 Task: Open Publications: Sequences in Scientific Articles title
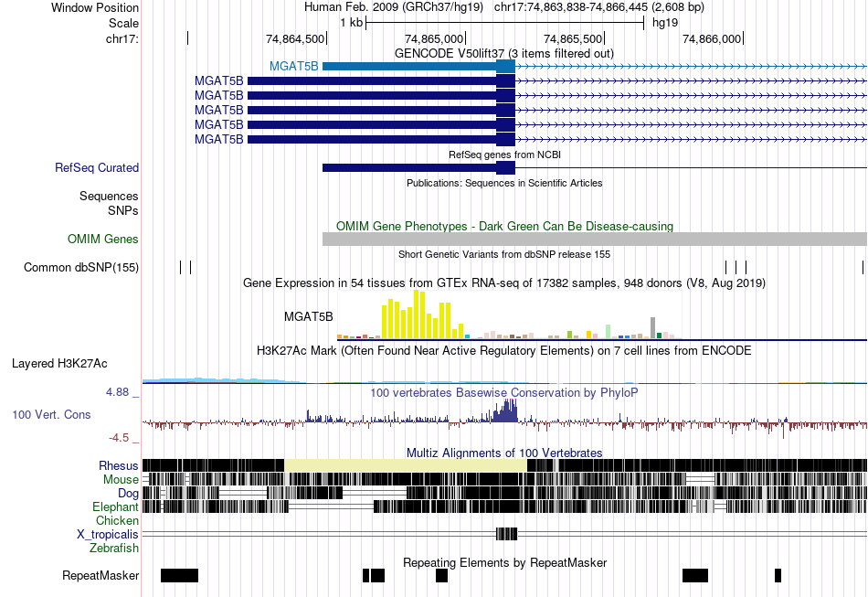[x=504, y=184]
